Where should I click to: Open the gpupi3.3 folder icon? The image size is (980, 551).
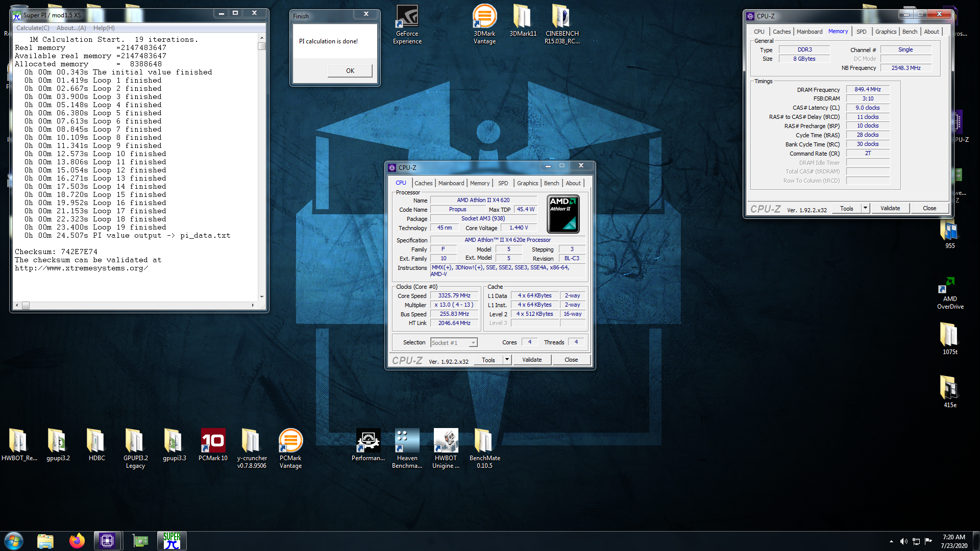tap(174, 445)
